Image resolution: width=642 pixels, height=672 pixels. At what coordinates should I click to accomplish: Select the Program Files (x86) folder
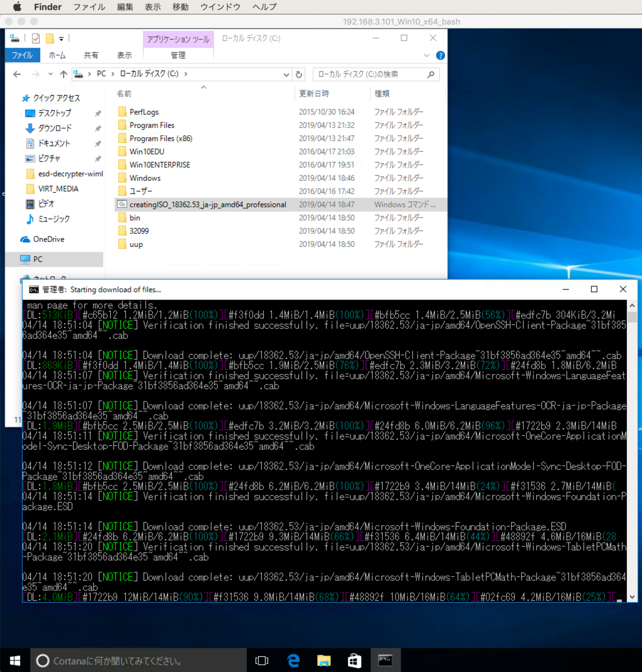click(161, 138)
